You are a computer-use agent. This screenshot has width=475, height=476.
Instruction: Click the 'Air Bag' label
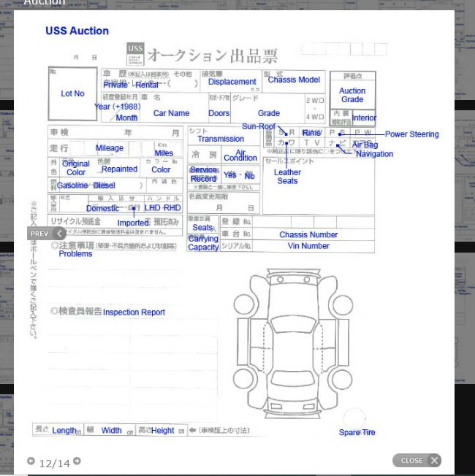(365, 145)
